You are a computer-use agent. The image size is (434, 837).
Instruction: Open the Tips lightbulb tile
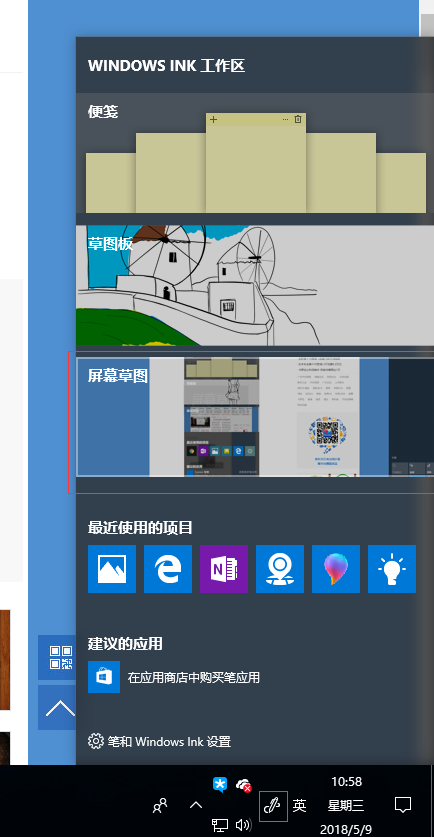coord(392,569)
